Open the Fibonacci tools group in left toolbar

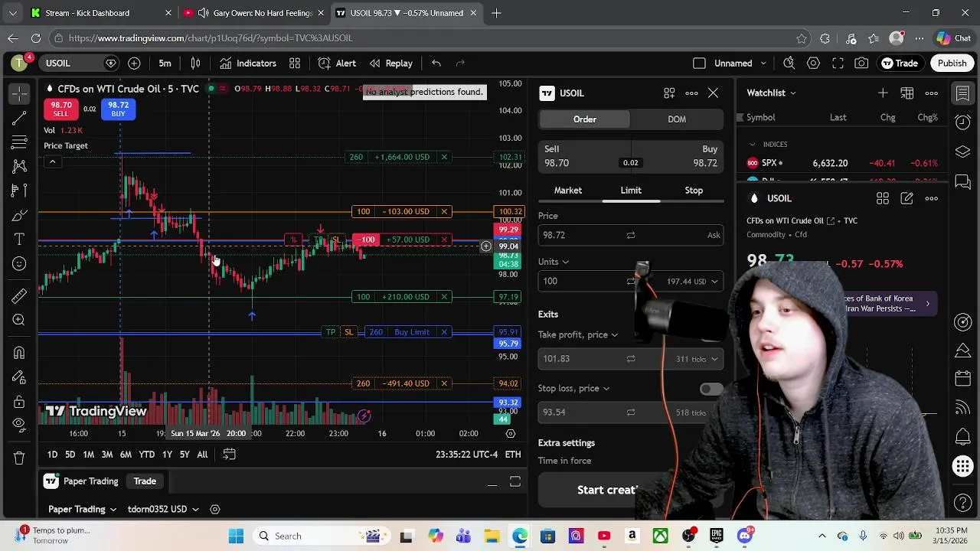(19, 143)
